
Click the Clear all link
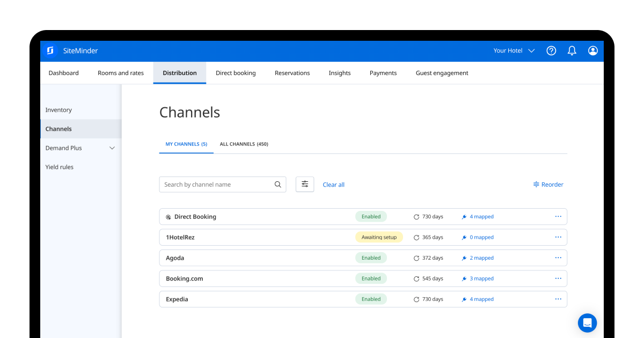click(x=333, y=184)
